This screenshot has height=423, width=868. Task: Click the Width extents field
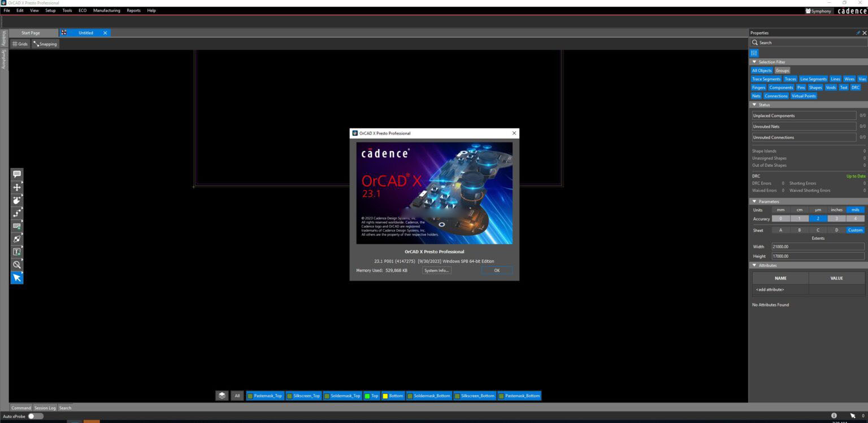click(x=818, y=247)
